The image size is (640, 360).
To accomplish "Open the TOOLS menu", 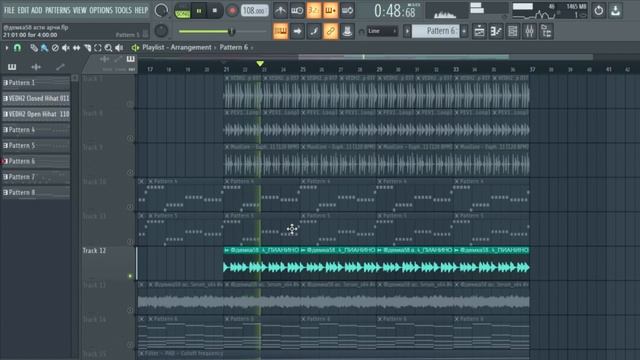I will tap(123, 10).
